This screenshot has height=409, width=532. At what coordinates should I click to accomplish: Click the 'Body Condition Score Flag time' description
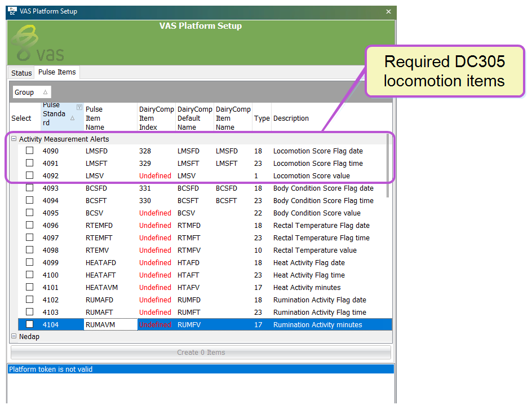323,200
